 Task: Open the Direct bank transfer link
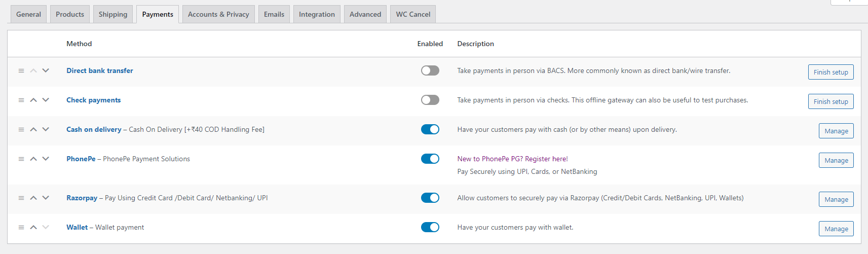100,70
